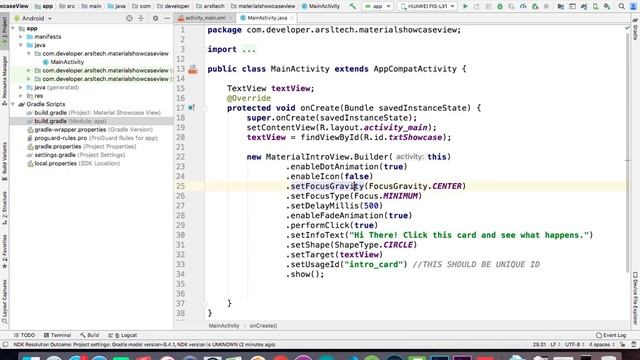640x360 pixels.
Task: Click the inspection checkmark above editor scrollbar
Action: coord(627,28)
